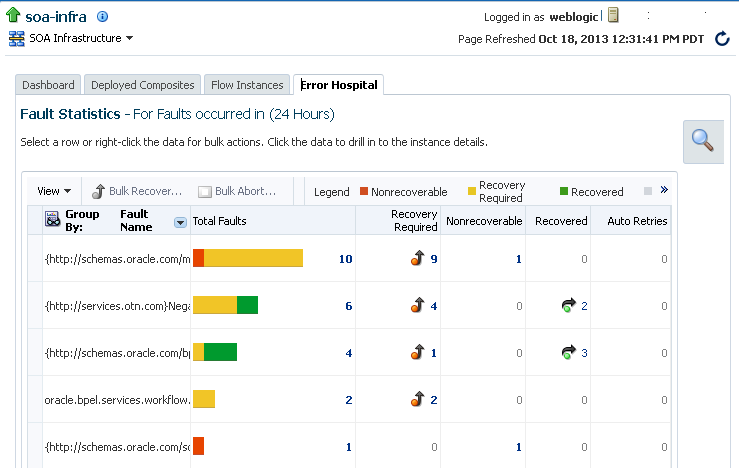The image size is (739, 468).
Task: Expand the Fault Name group-by dropdown
Action: click(x=180, y=222)
